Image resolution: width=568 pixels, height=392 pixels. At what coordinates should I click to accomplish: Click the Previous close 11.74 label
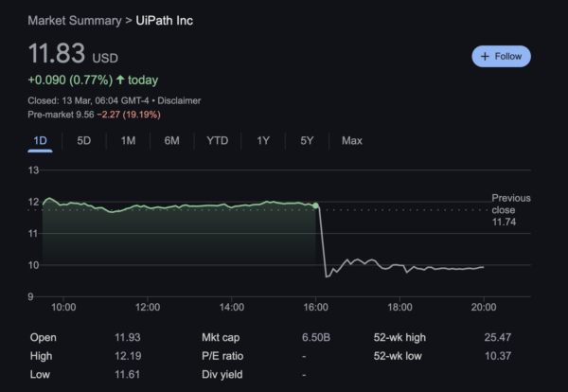[510, 209]
